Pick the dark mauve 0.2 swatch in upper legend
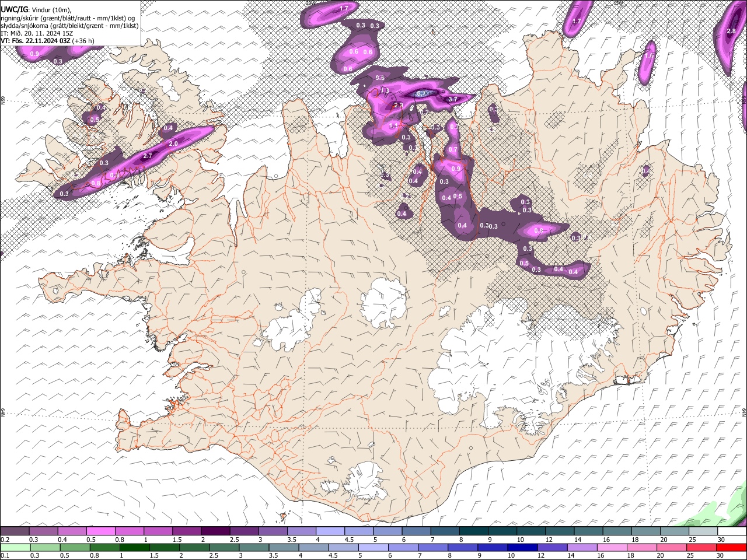The width and height of the screenshot is (747, 560). 15,531
